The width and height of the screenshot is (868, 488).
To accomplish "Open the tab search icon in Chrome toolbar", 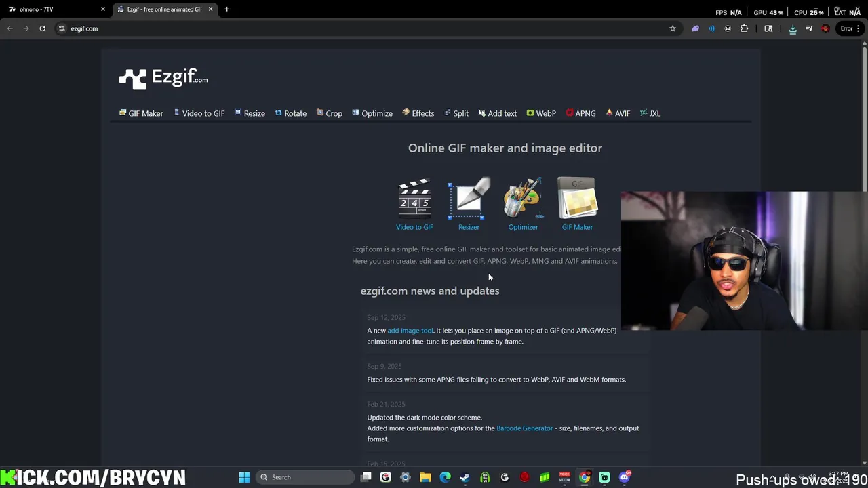I will pos(768,28).
